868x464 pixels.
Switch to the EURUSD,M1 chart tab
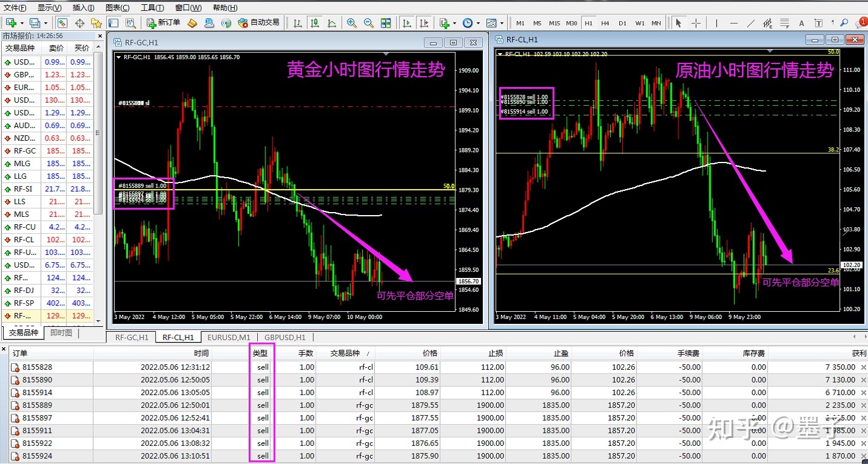pyautogui.click(x=228, y=337)
